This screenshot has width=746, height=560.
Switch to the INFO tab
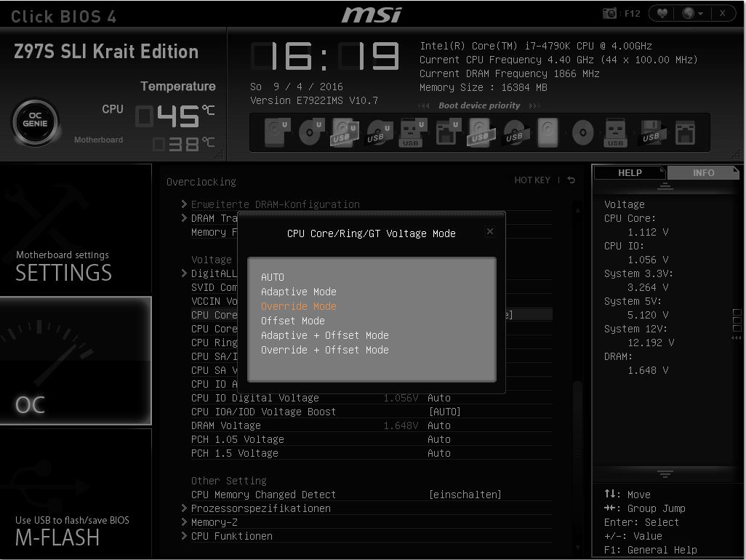[x=703, y=172]
